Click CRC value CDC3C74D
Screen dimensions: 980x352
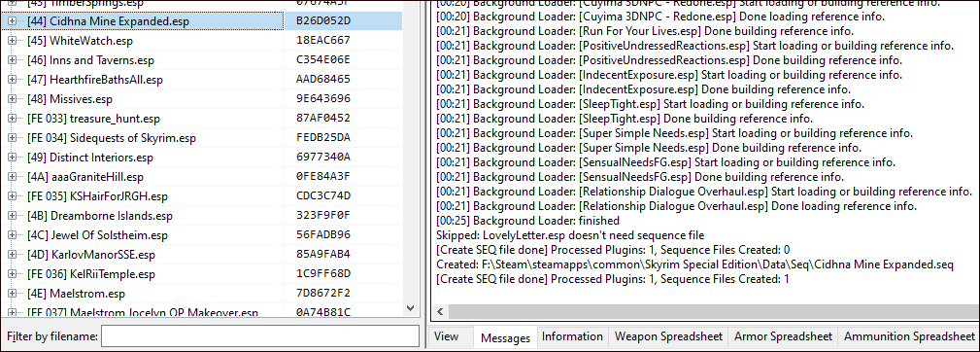tap(323, 195)
